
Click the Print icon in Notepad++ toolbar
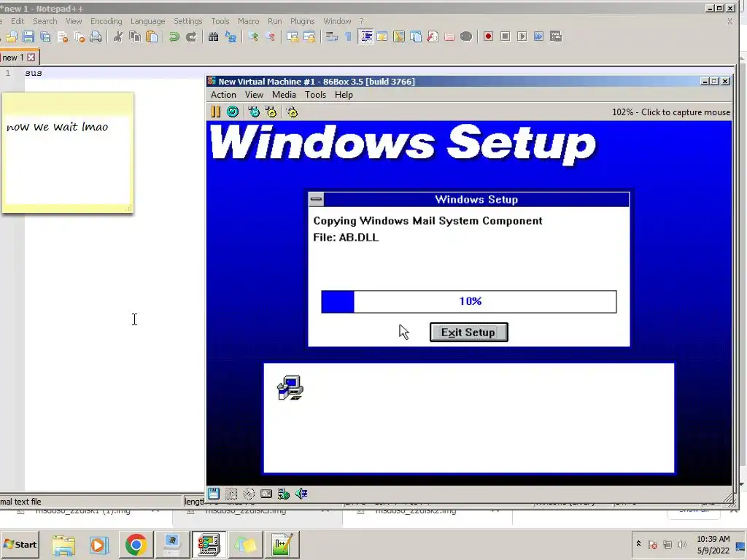[96, 36]
